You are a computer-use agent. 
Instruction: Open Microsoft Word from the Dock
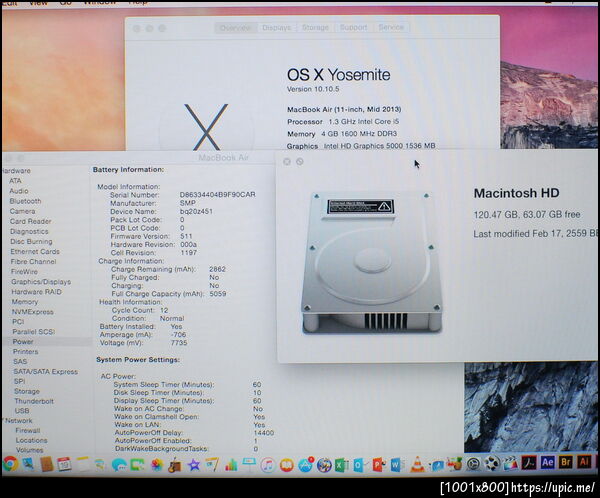coord(396,465)
